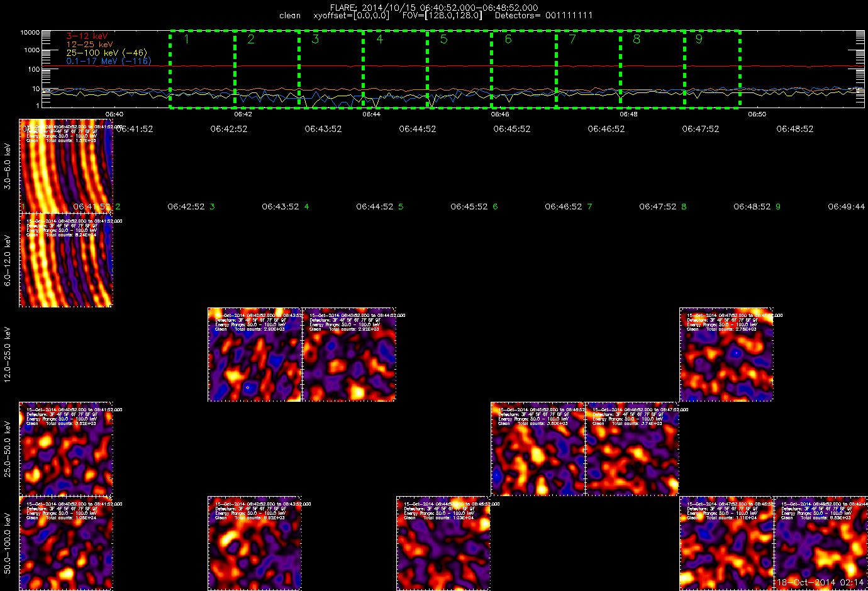Click the '6.0-12.0 keV' row label
This screenshot has width=868, height=591.
(x=8, y=260)
